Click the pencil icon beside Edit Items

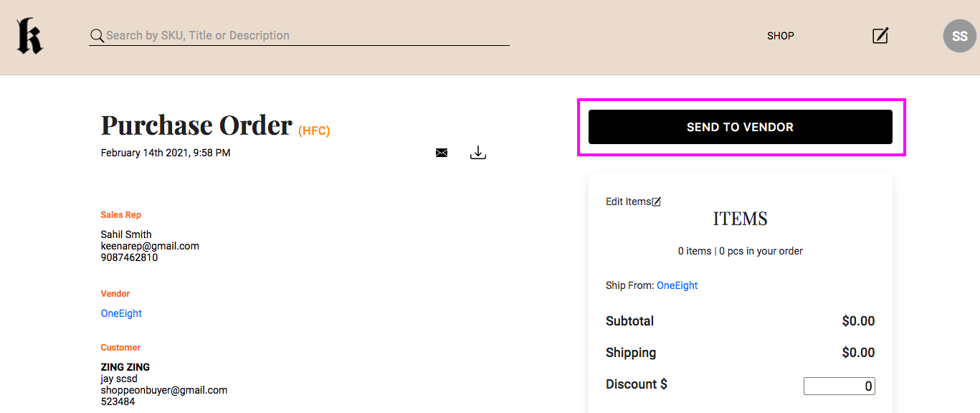pos(656,201)
